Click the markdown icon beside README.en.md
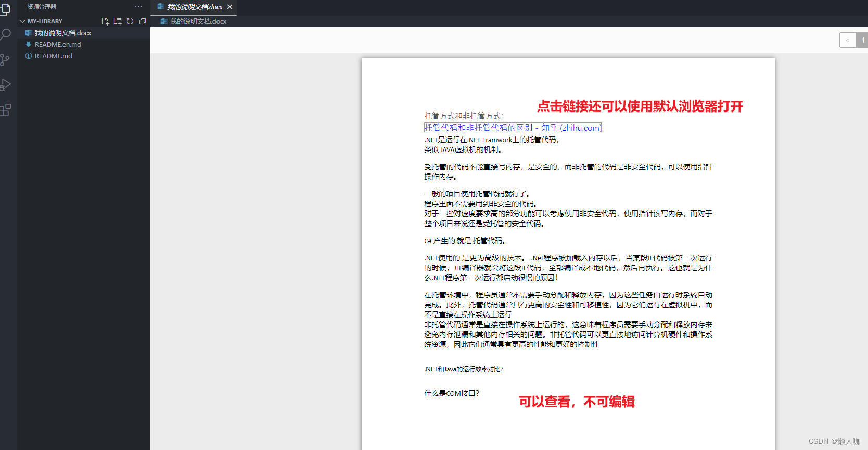The image size is (868, 450). (29, 44)
